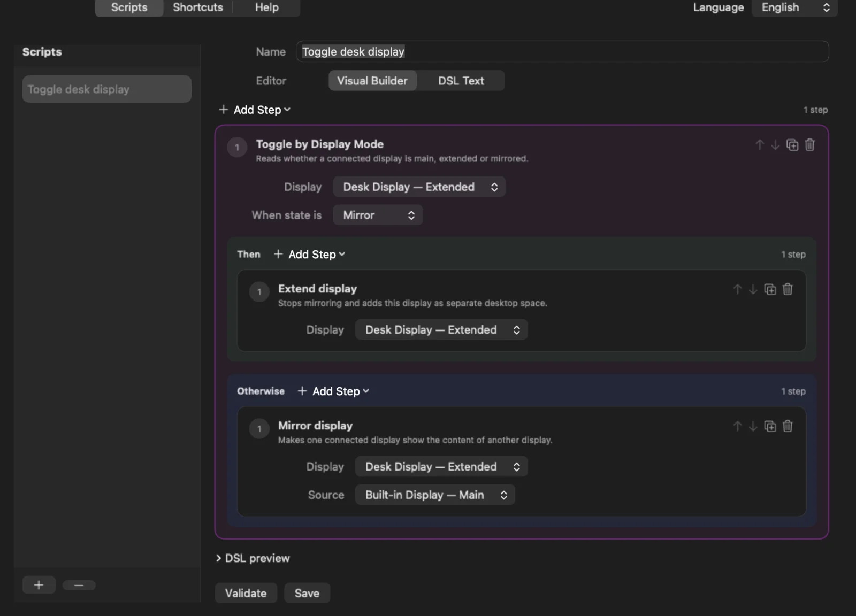Expand the DSL preview section
Viewport: 856px width, 616px height.
click(x=253, y=558)
